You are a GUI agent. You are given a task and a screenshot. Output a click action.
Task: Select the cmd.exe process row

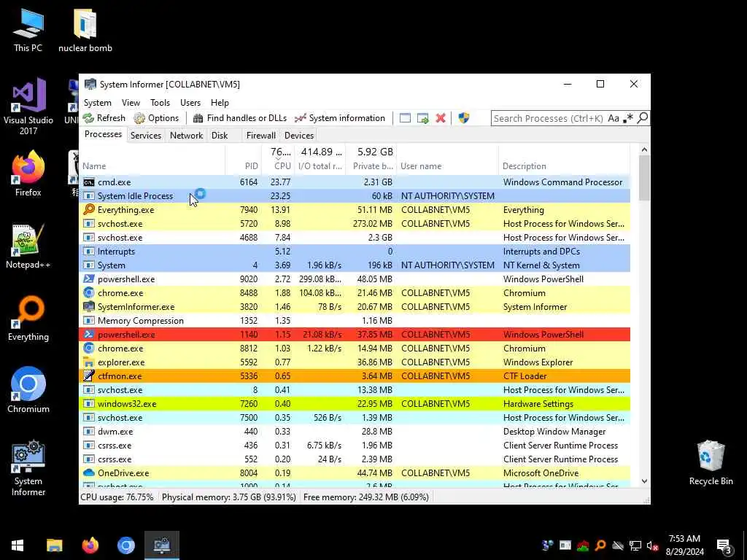355,182
